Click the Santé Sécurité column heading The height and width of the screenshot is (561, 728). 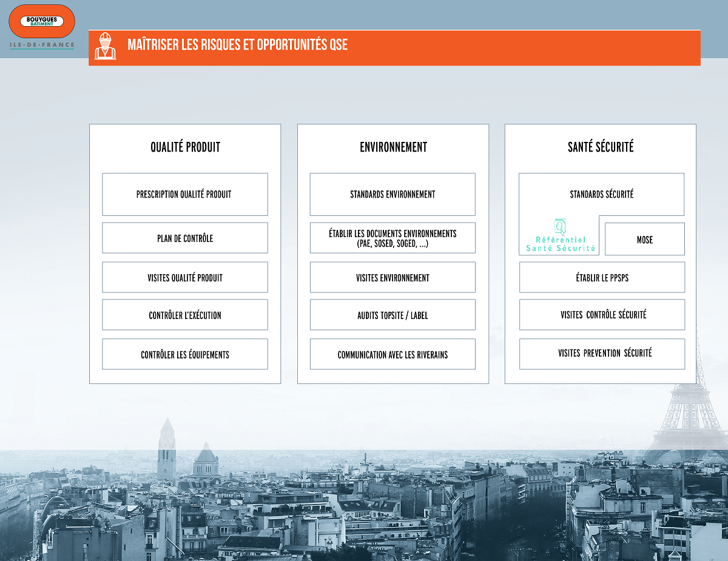[x=601, y=147]
